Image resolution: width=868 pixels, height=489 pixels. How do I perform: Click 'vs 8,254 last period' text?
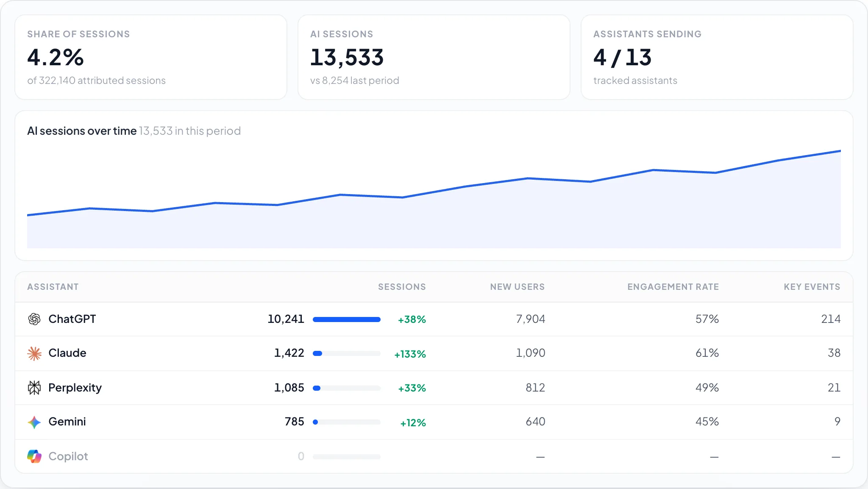tap(355, 81)
